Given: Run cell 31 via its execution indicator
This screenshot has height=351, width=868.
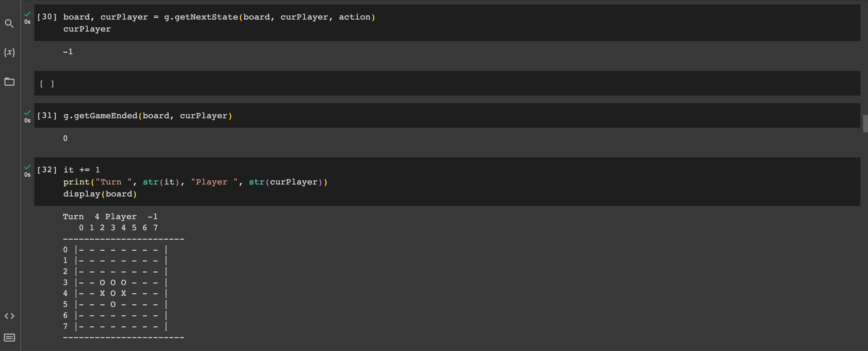Looking at the screenshot, I should [x=47, y=116].
